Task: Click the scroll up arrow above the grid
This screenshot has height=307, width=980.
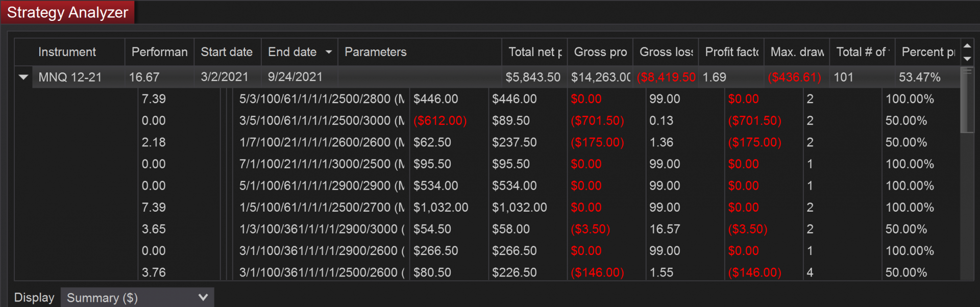Action: [967, 46]
